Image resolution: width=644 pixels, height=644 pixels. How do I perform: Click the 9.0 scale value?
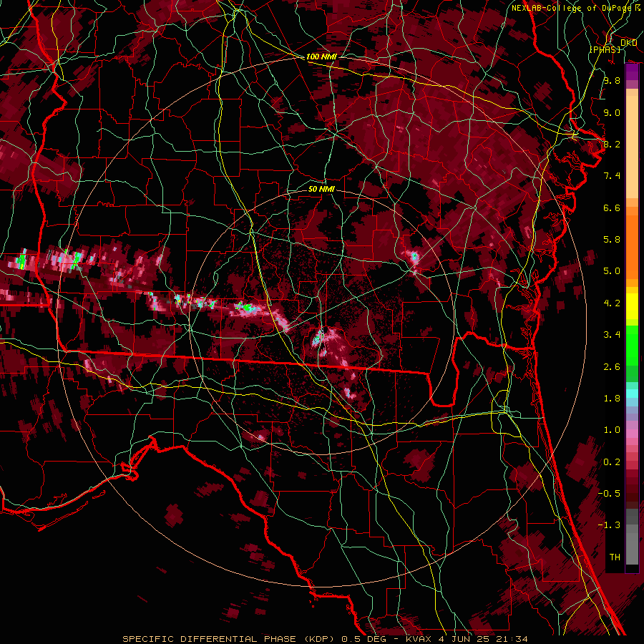pos(612,112)
